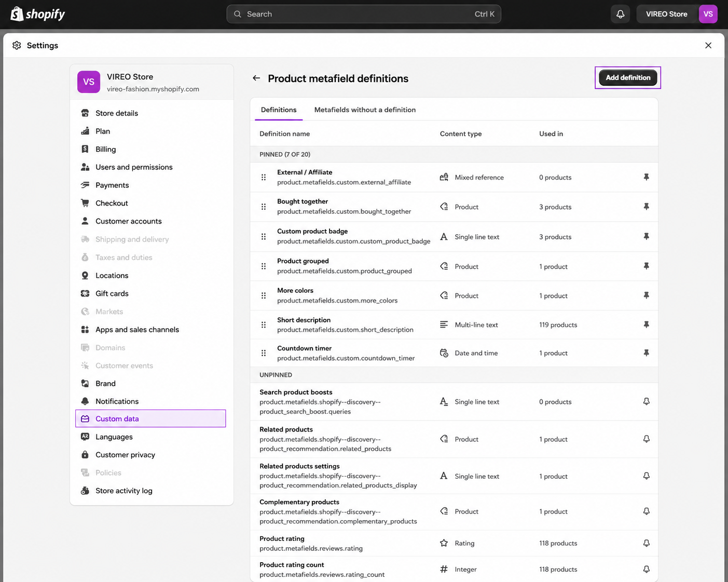Go back using the left arrow icon
The height and width of the screenshot is (582, 728).
[256, 78]
